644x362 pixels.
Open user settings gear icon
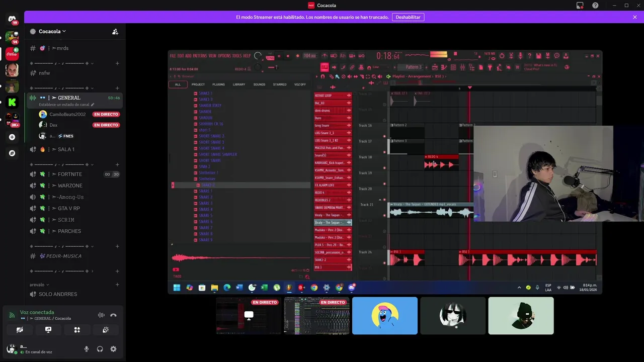[113, 349]
